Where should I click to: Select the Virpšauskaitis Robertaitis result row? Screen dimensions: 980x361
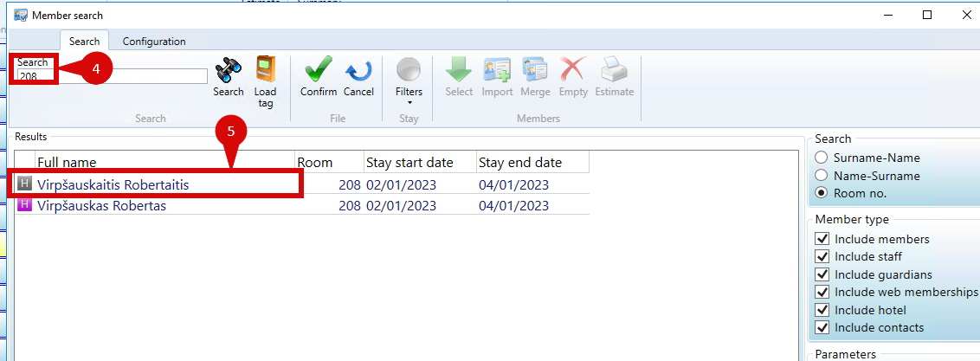(x=302, y=184)
